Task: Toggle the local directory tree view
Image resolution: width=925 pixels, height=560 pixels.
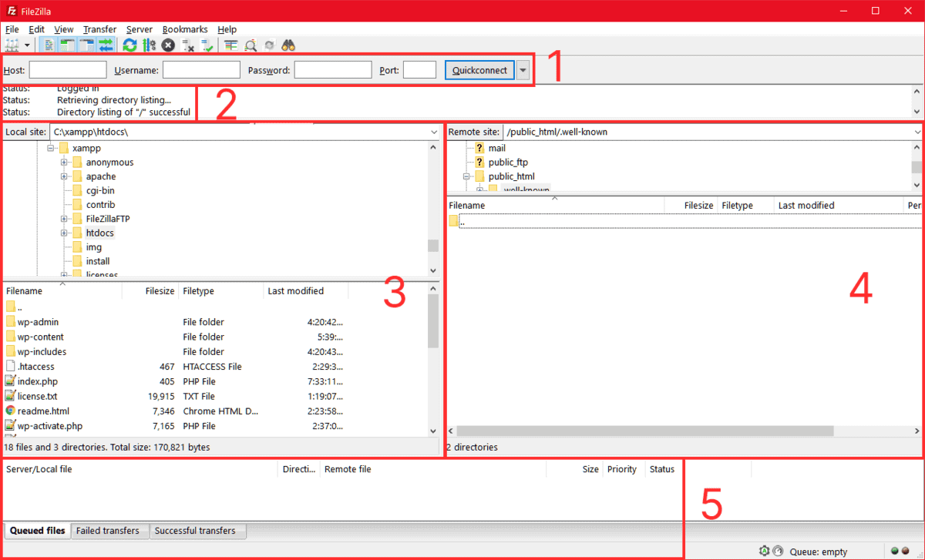Action: coord(66,44)
